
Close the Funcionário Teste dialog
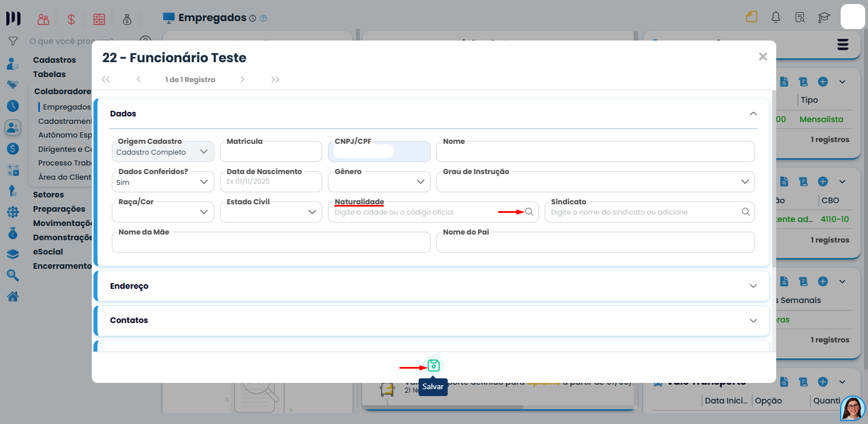click(x=763, y=56)
